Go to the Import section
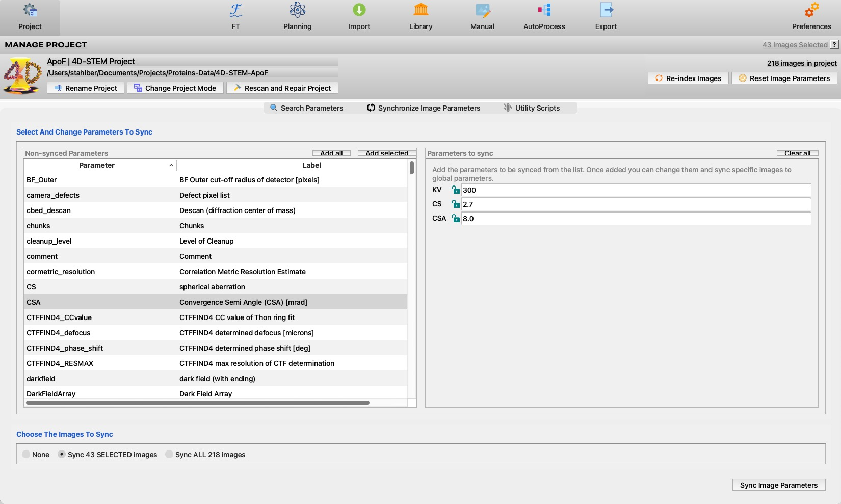The image size is (841, 504). (x=359, y=17)
